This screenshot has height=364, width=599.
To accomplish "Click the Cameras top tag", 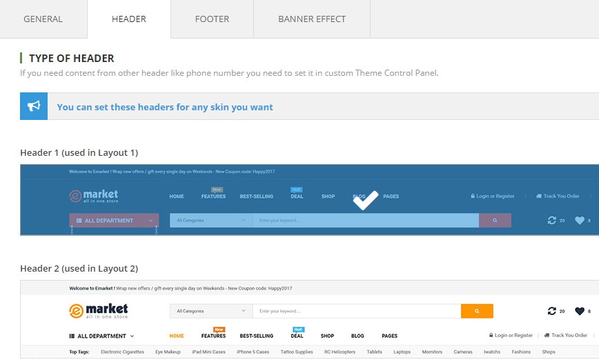I will (463, 352).
